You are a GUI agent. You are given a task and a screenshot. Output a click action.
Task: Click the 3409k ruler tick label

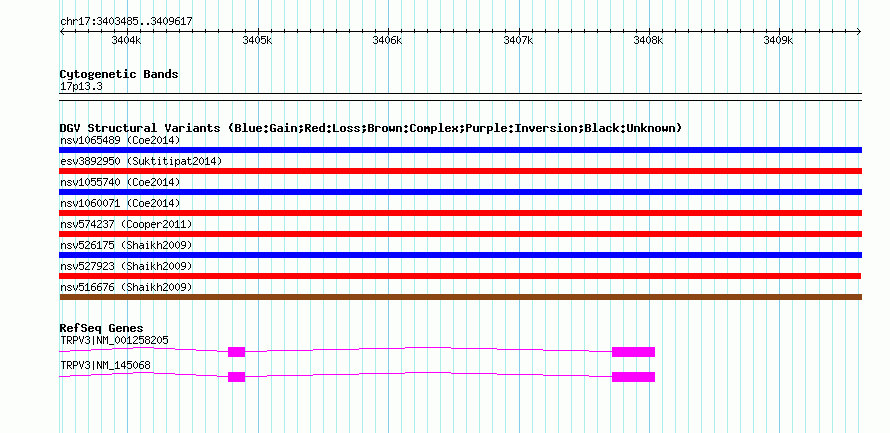point(778,41)
